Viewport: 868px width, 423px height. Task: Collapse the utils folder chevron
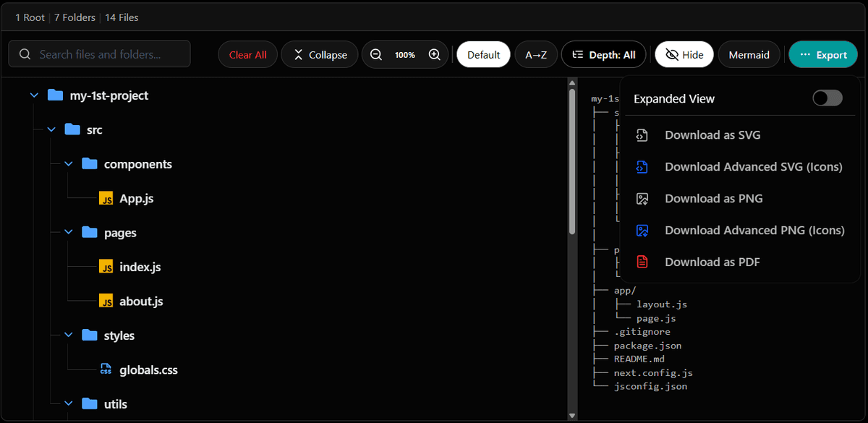click(x=69, y=404)
